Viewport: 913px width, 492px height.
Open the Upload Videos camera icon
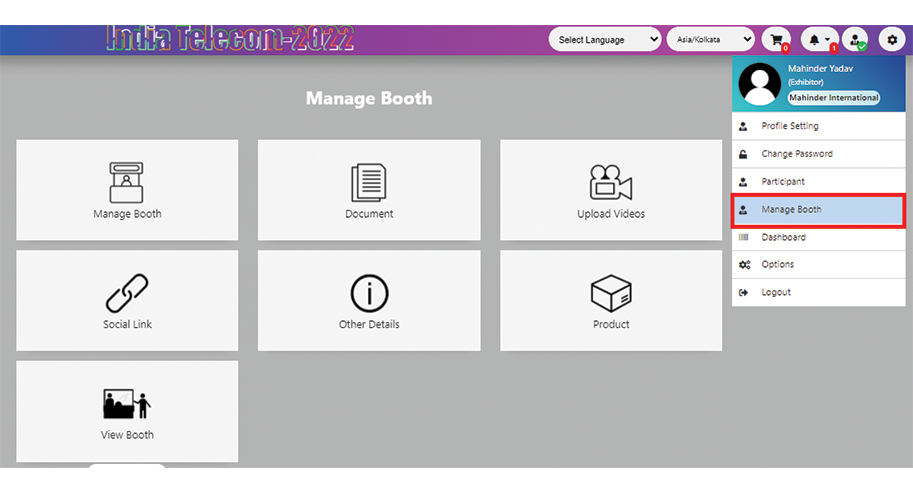click(611, 182)
